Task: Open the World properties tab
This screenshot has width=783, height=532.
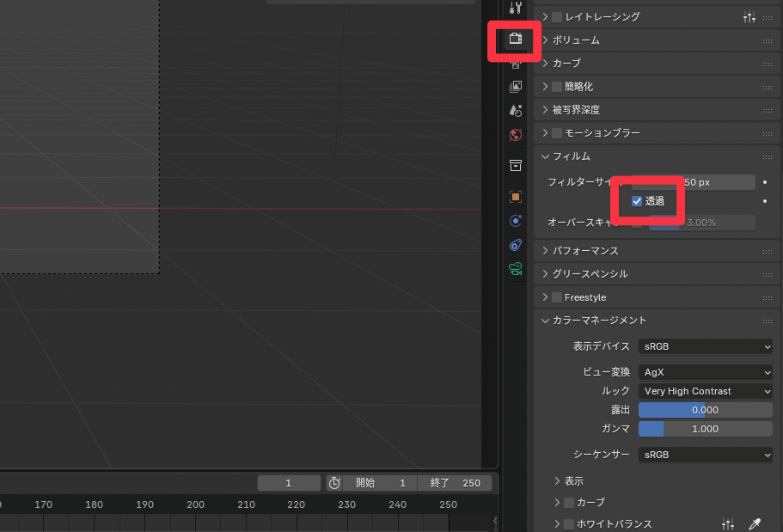Action: tap(516, 135)
